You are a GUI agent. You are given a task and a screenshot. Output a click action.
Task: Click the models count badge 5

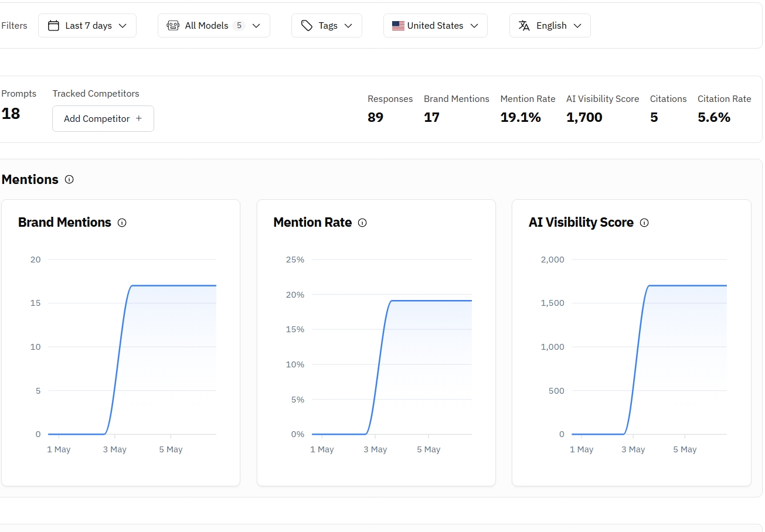point(239,26)
